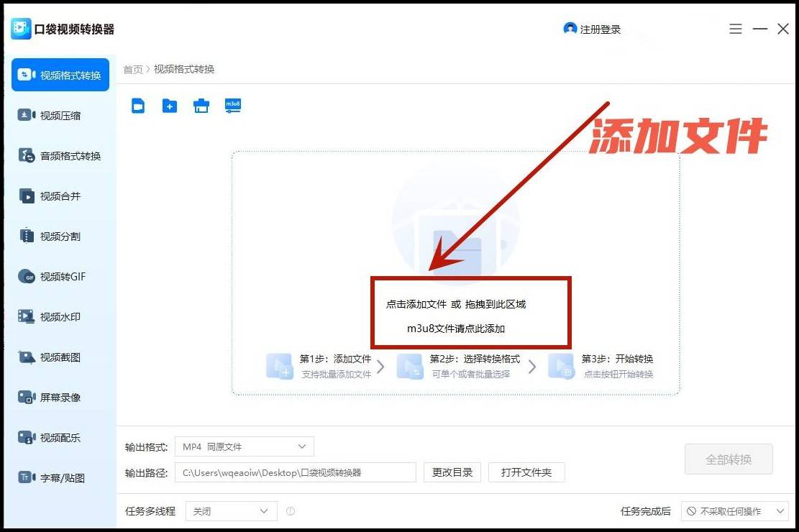Click the add folder toolbar icon
This screenshot has height=532, width=799.
170,106
